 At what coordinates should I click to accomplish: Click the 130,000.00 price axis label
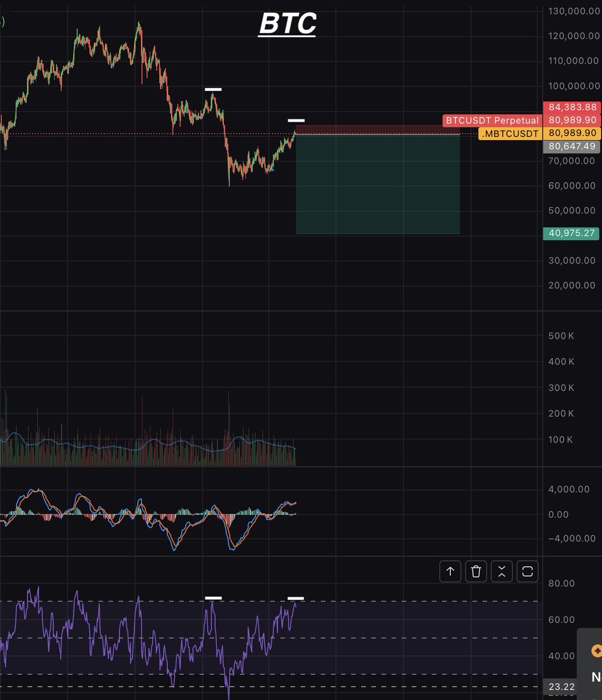(574, 11)
